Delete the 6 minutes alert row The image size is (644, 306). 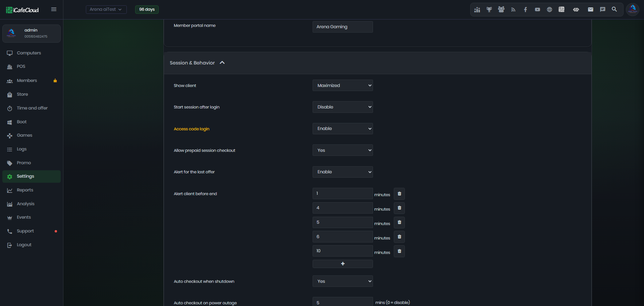399,237
